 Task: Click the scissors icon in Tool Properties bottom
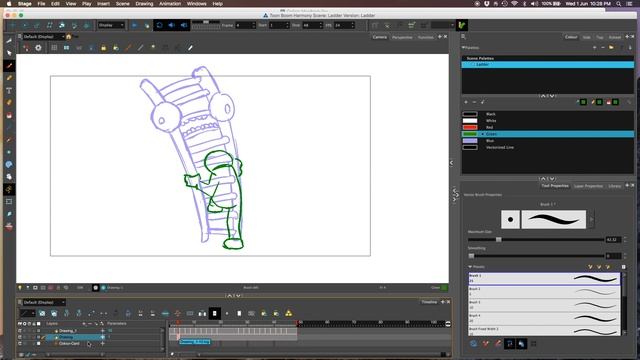[486, 344]
